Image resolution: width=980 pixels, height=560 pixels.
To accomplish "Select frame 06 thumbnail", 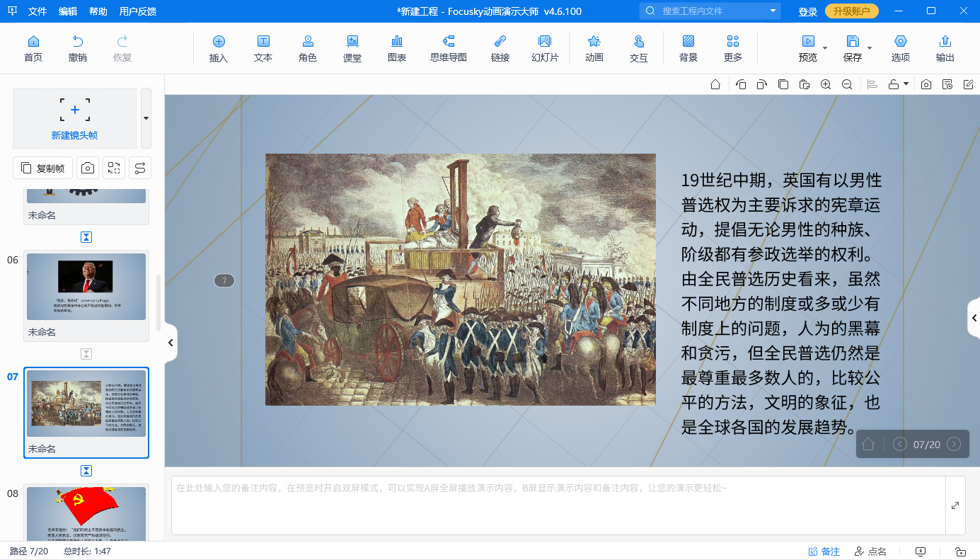I will (x=86, y=287).
